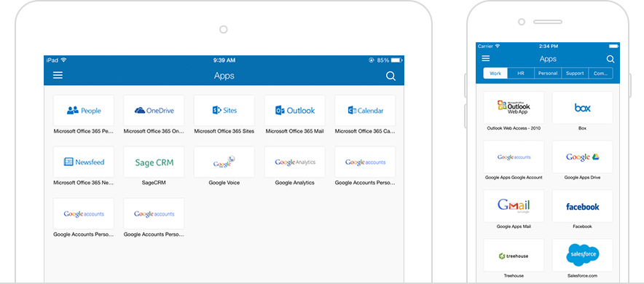Screen dimensions: 644x284
Task: Open the Office 365 Calendar tile
Action: point(365,111)
